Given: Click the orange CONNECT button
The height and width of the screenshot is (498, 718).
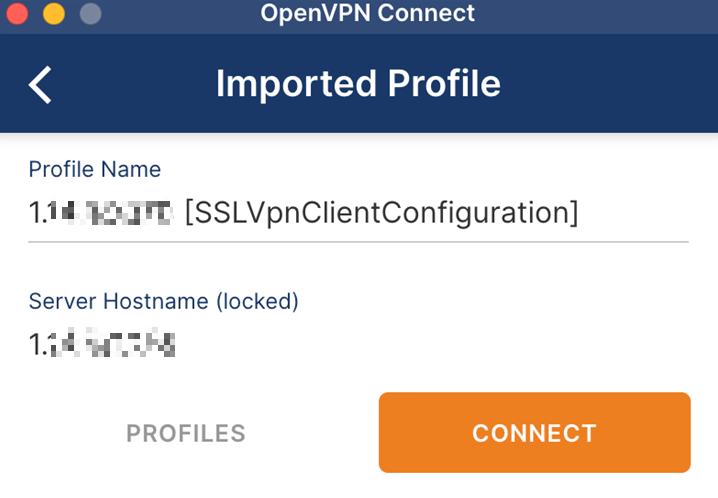Looking at the screenshot, I should pyautogui.click(x=534, y=432).
